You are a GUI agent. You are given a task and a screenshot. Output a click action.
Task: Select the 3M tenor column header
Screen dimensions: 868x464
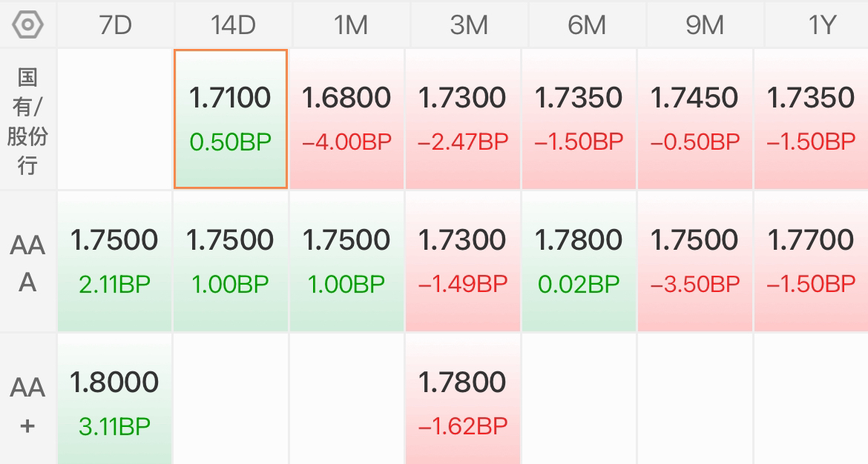tap(469, 25)
